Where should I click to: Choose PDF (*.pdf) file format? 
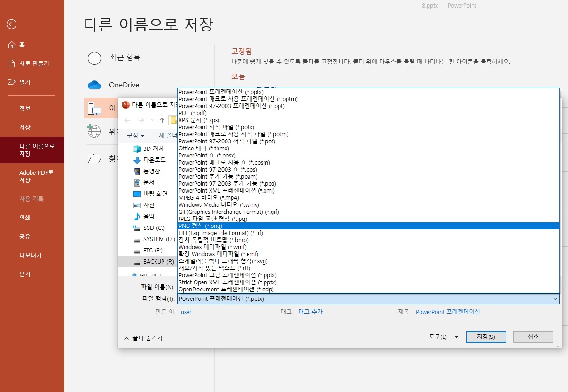tap(368, 113)
